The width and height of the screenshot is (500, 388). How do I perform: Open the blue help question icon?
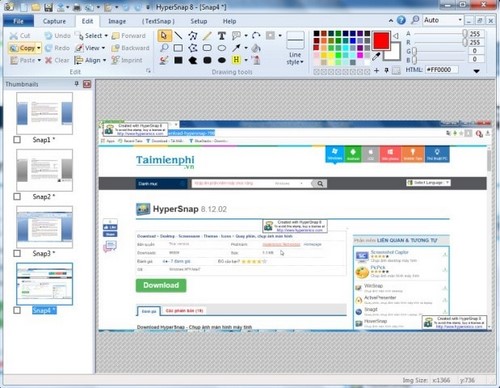click(401, 20)
